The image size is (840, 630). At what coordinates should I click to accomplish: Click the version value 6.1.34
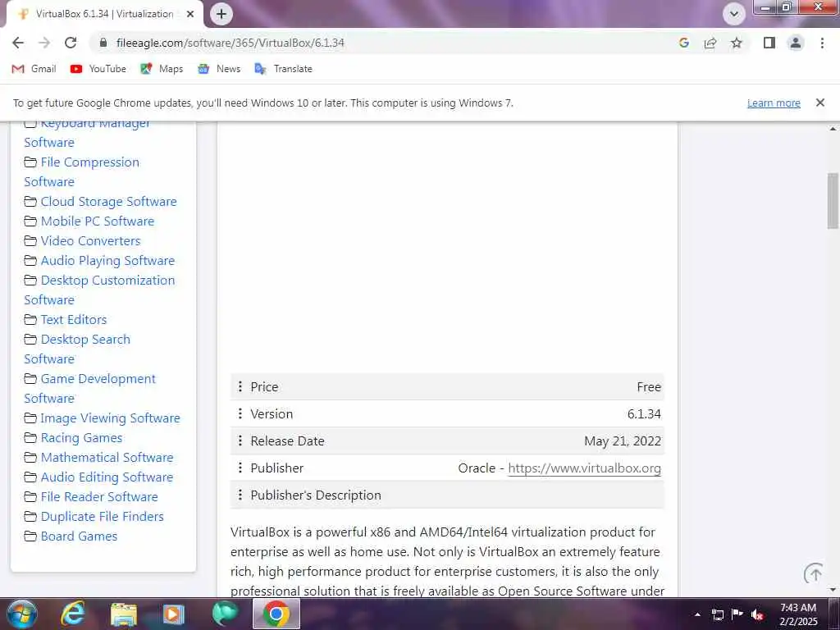644,414
